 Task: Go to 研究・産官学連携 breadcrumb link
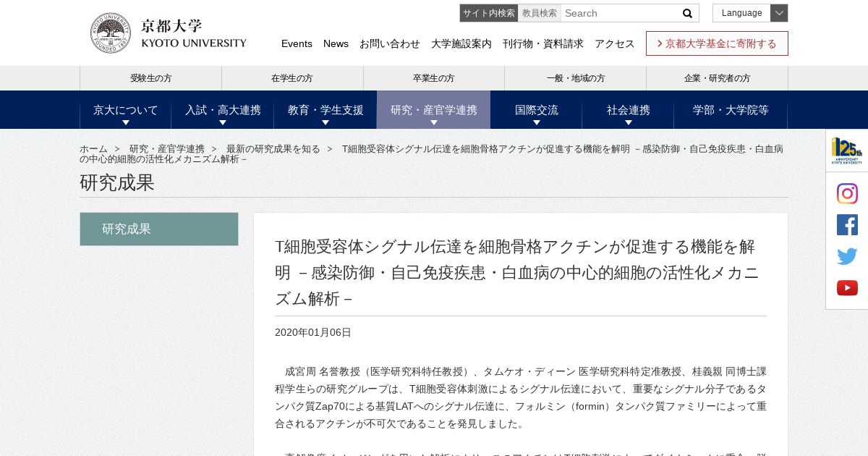coord(167,149)
